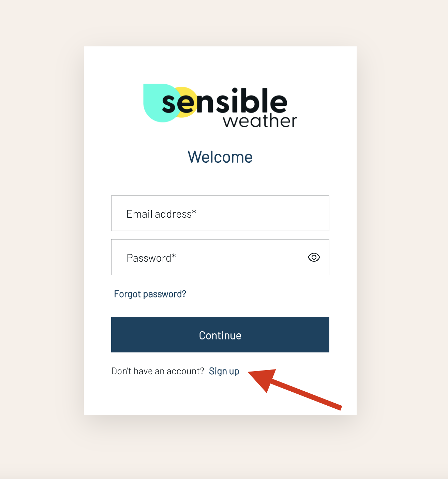Click the Email address input field

click(x=220, y=213)
